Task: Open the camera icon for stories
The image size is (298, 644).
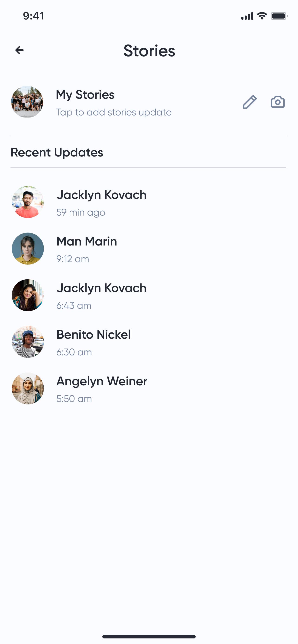Action: [278, 102]
